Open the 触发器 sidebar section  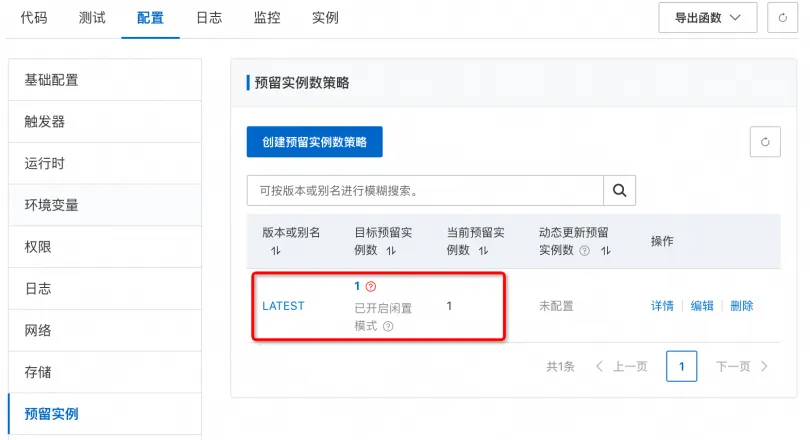pos(45,122)
